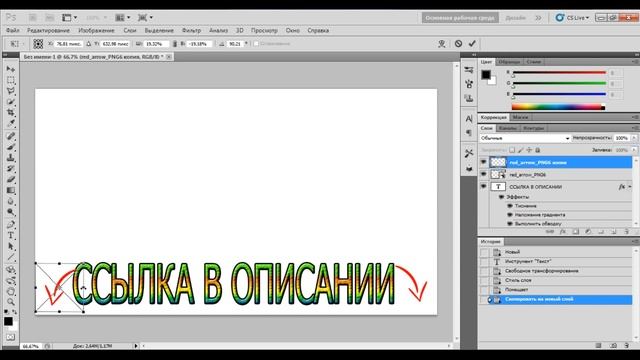
Task: Toggle Quick Mask mode icon
Action: (11, 337)
